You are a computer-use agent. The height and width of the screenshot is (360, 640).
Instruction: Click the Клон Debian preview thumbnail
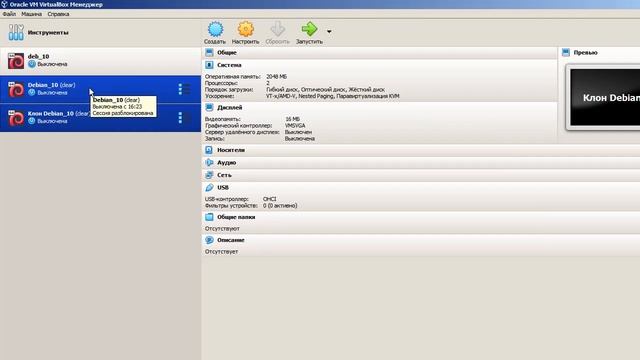[604, 98]
